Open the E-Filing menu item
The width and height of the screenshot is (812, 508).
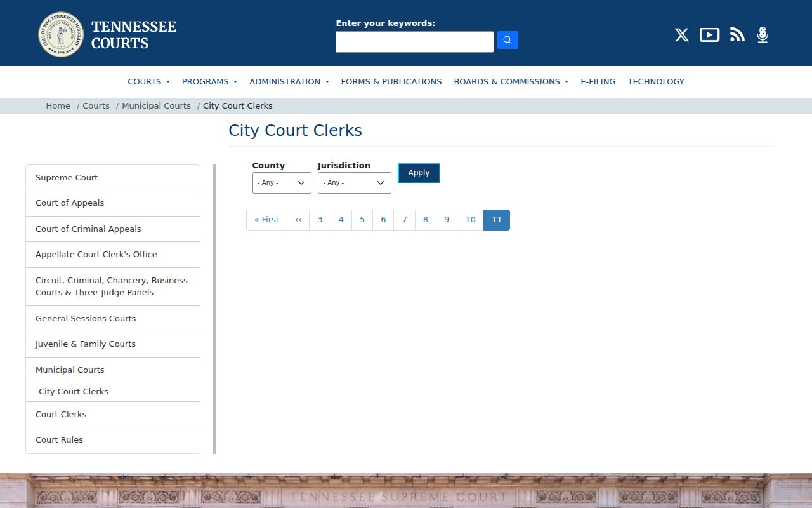pos(598,81)
